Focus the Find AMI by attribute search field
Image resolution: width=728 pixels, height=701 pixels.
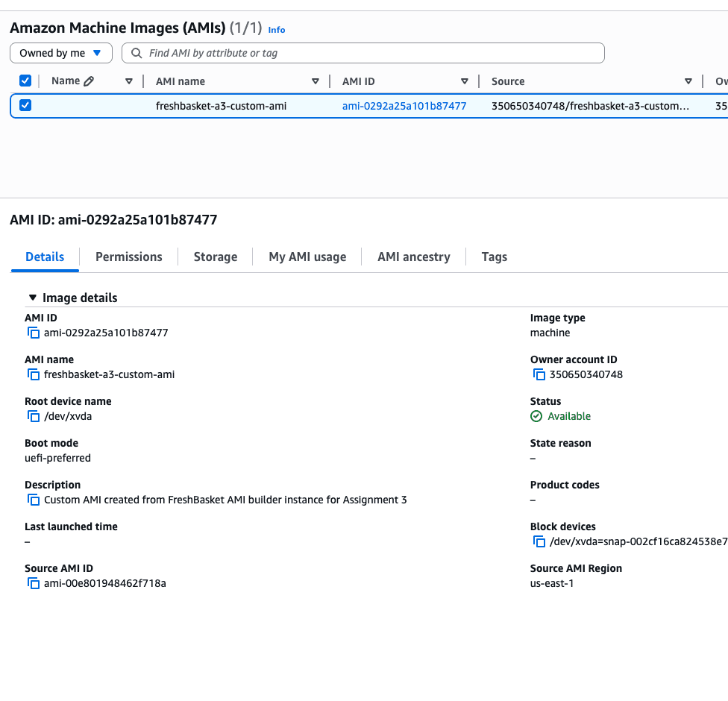point(363,53)
